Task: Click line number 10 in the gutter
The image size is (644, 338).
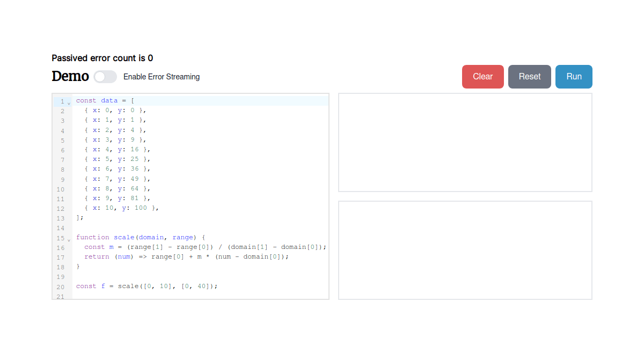Action: coord(61,188)
